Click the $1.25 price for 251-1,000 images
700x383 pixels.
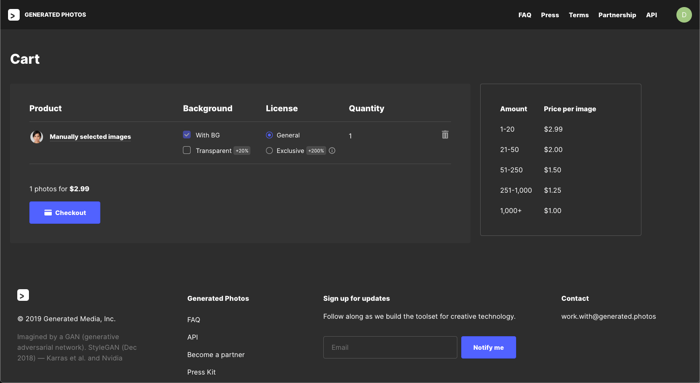(553, 190)
